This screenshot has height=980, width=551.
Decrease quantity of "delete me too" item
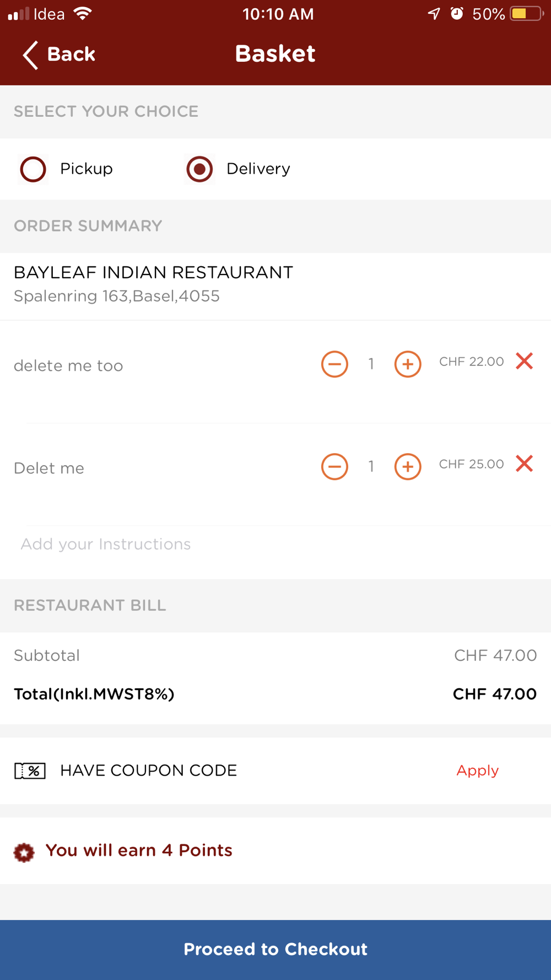[x=334, y=364]
